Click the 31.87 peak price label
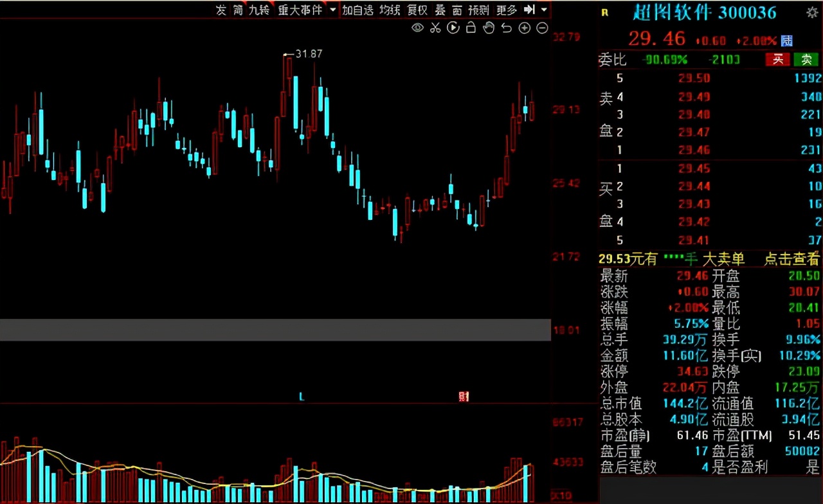This screenshot has height=504, width=823. pyautogui.click(x=309, y=54)
